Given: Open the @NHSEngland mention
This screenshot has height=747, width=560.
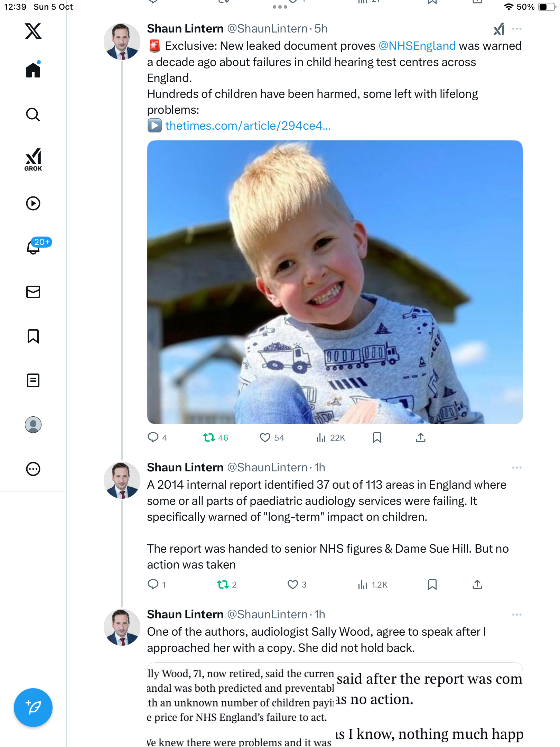Looking at the screenshot, I should [x=417, y=46].
